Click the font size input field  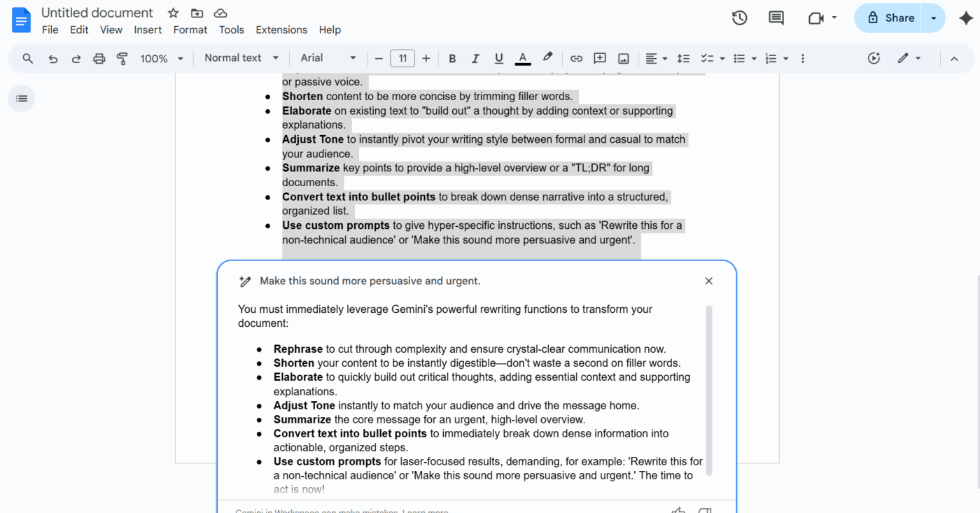(402, 59)
